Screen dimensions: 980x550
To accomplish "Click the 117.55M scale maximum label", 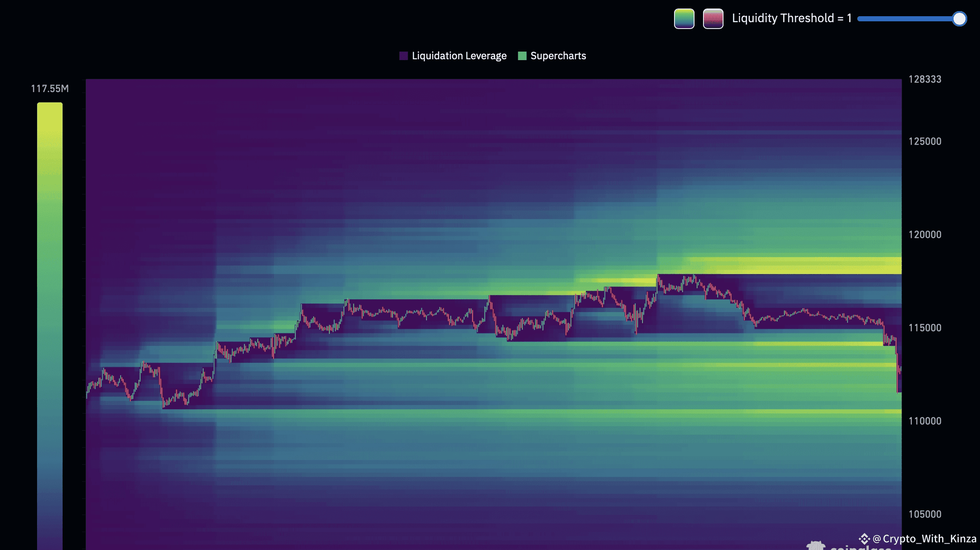I will 49,89.
